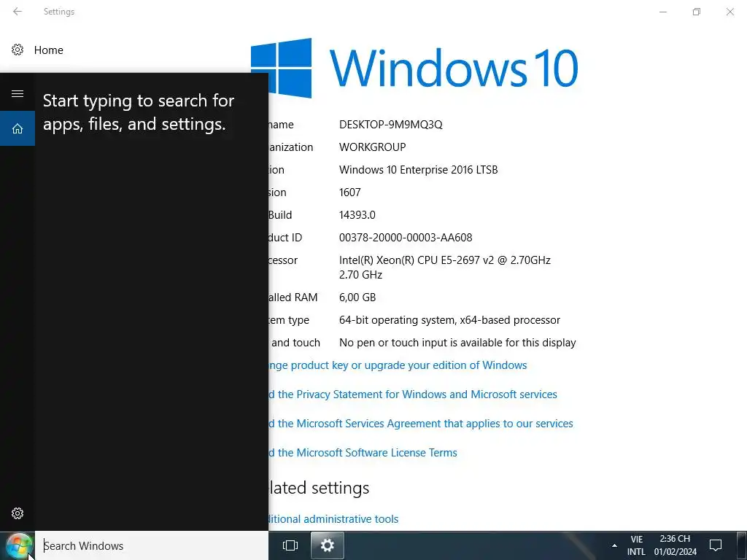Go to Home in Settings
747x560 pixels.
49,50
